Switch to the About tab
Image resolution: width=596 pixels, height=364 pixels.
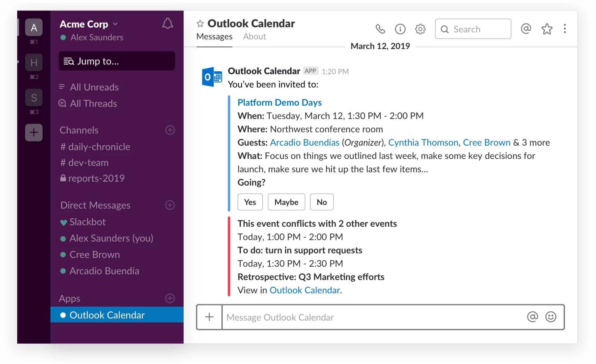pyautogui.click(x=254, y=37)
